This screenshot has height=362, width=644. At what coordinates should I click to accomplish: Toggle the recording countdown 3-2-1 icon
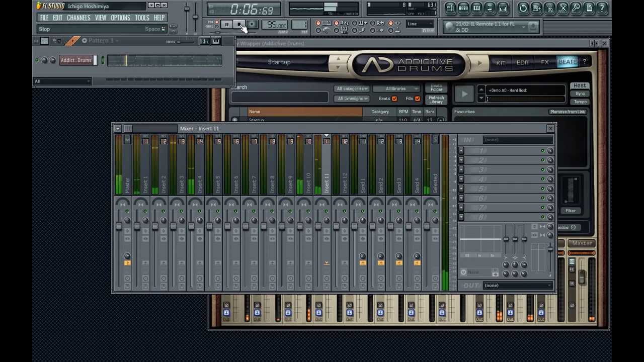pos(345,23)
